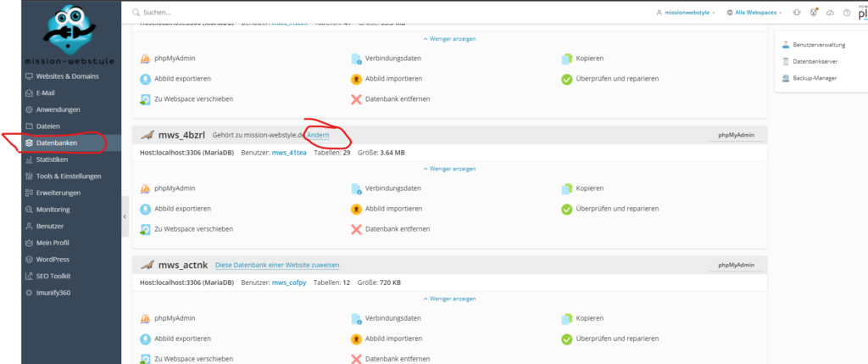Collapse mws_actnk with Weniger anzeigen
The height and width of the screenshot is (364, 868).
[449, 299]
